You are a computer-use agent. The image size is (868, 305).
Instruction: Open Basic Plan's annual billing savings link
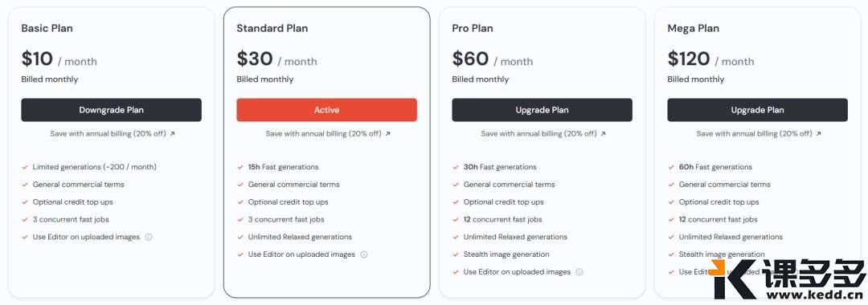click(x=113, y=134)
